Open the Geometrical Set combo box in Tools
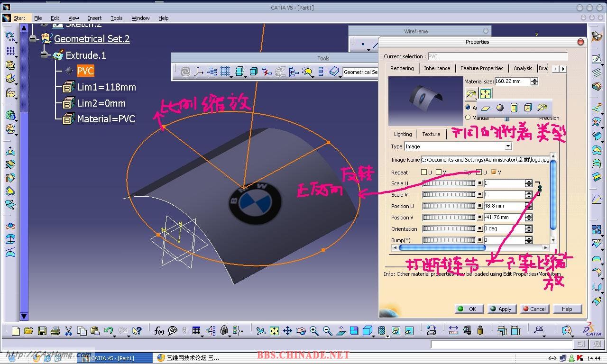Screen dimensions: 607x364 pyautogui.click(x=360, y=72)
